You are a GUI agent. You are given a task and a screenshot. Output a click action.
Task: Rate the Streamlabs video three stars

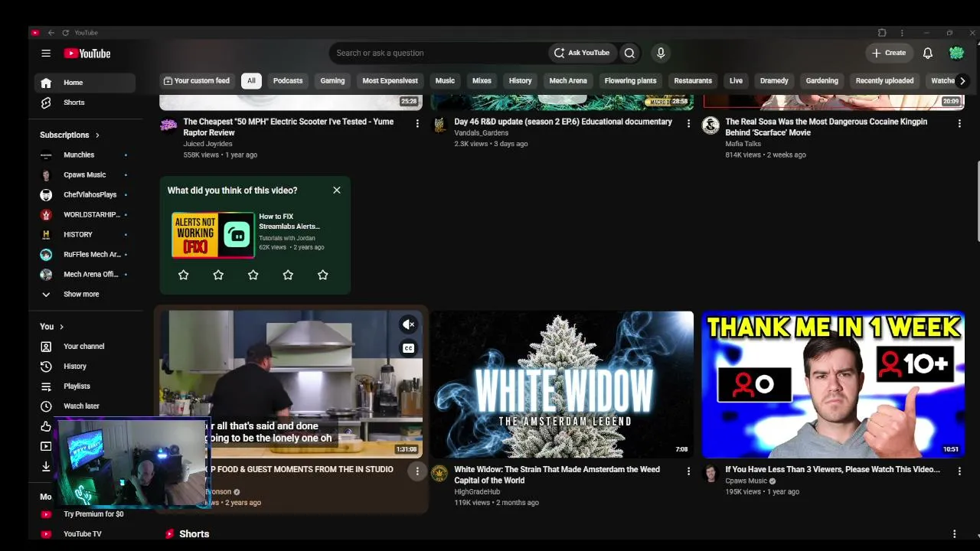pyautogui.click(x=253, y=275)
